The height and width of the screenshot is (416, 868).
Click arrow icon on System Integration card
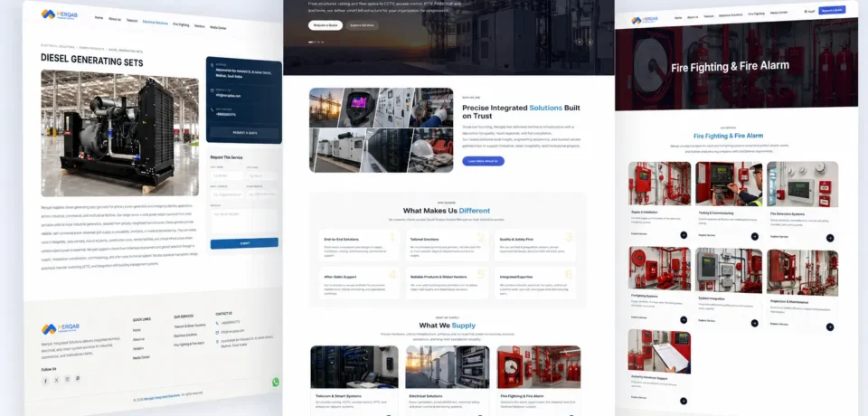(754, 323)
